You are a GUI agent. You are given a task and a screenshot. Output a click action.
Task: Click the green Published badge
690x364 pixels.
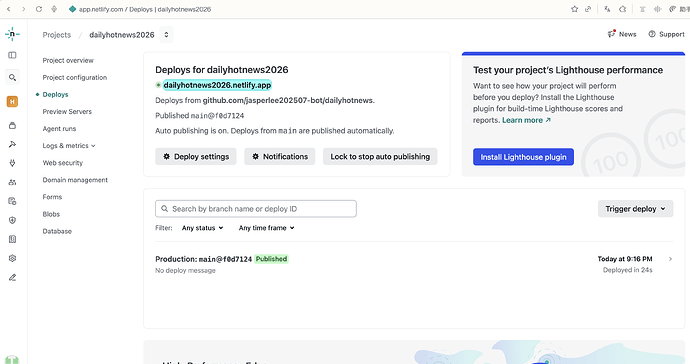click(272, 259)
